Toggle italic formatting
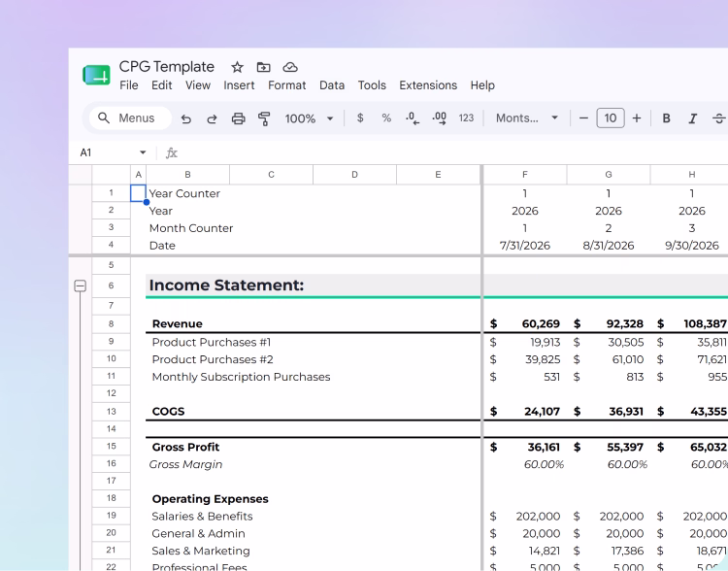Image resolution: width=728 pixels, height=571 pixels. click(x=692, y=118)
